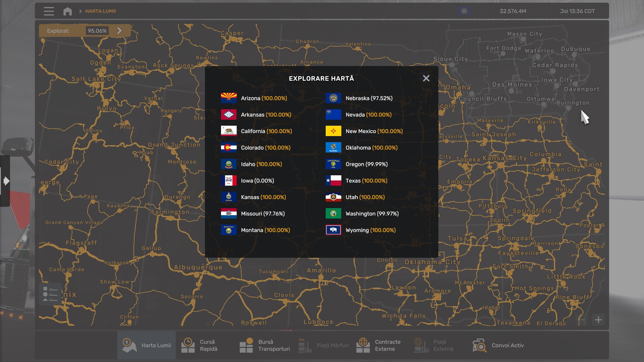Select the Missouri (97.76%) entry
This screenshot has width=644, height=362.
click(x=263, y=214)
